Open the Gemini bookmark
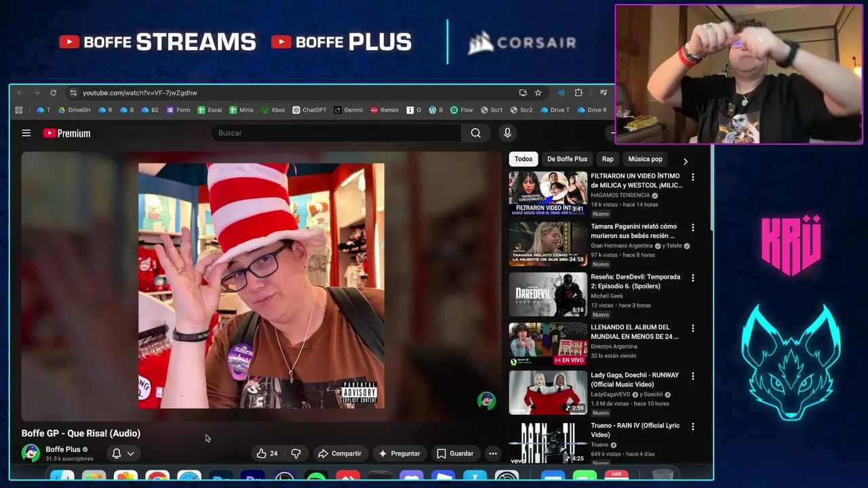The height and width of the screenshot is (488, 868). click(348, 110)
